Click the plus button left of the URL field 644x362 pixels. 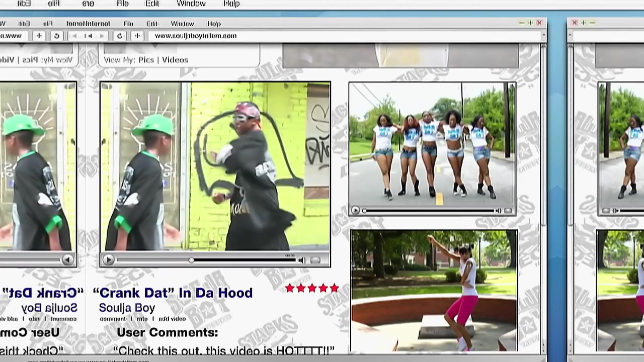point(137,36)
